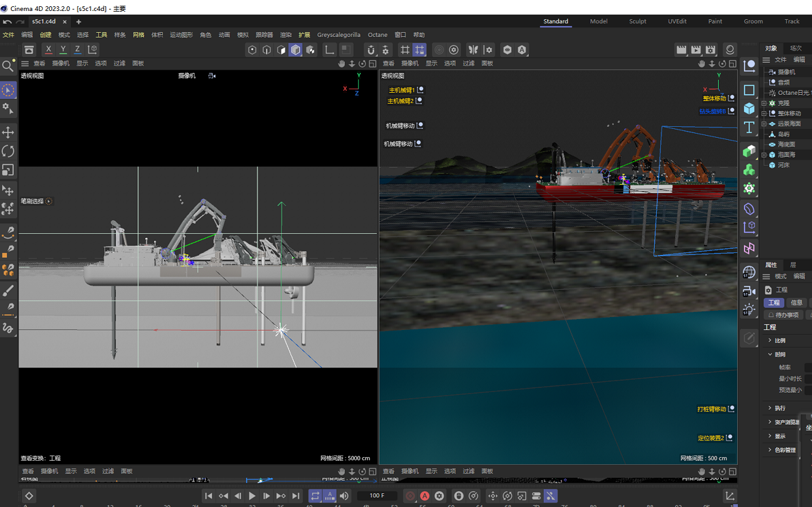The height and width of the screenshot is (507, 812).
Task: Select the Move tool in left toolbar
Action: (8, 132)
